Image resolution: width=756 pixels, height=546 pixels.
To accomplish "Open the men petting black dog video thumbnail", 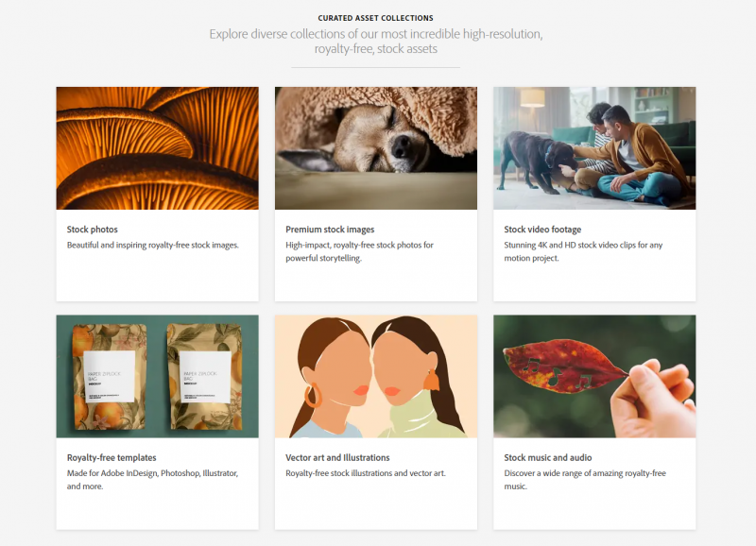I will (594, 148).
